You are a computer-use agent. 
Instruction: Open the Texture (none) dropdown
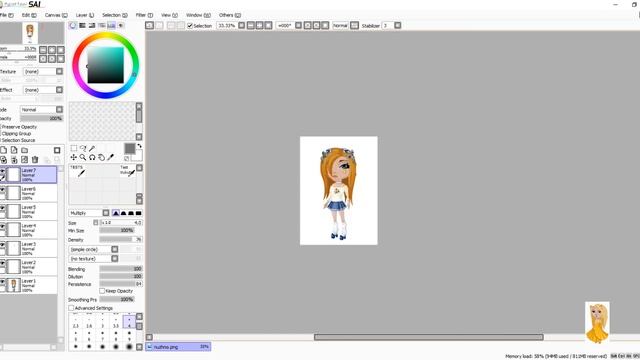click(43, 71)
